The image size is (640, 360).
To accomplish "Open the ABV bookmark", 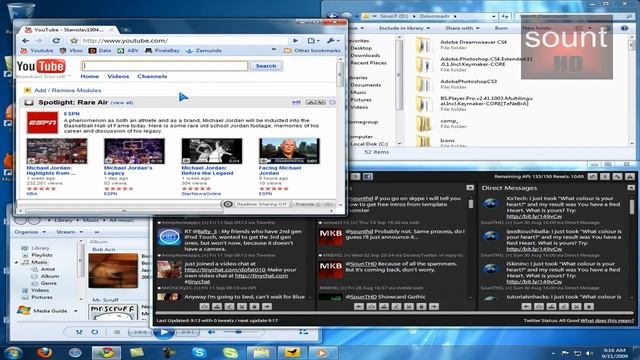I will [128, 51].
